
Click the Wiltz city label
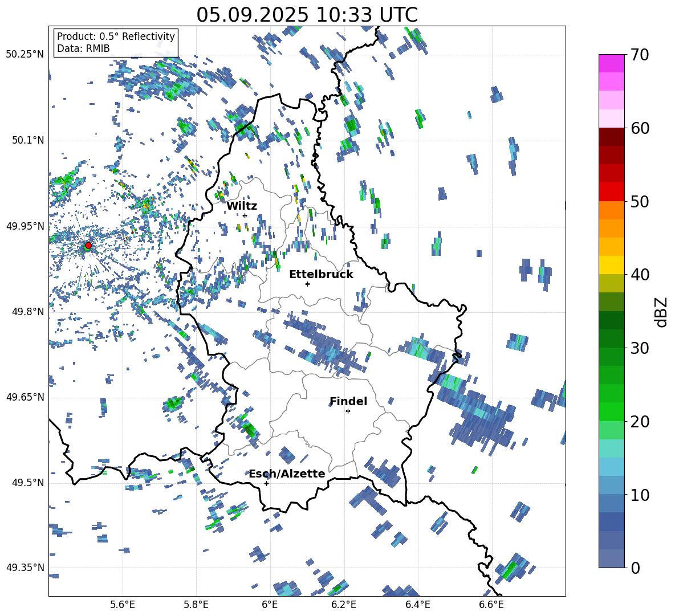point(242,206)
